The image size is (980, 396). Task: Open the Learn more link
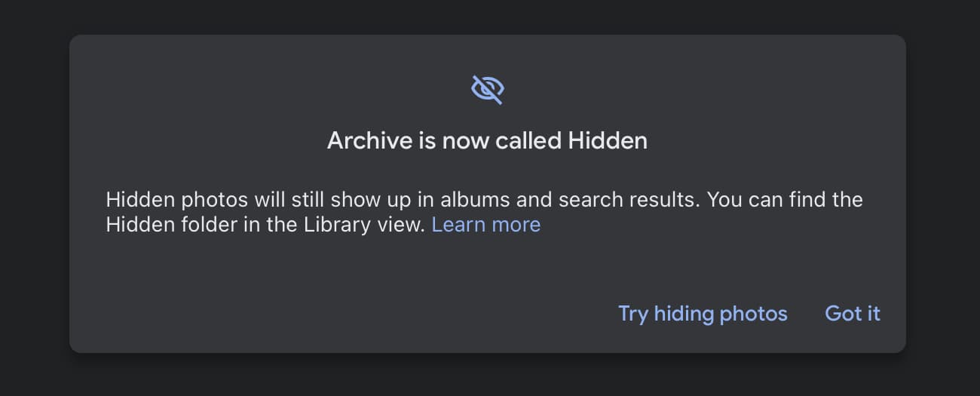pos(485,225)
